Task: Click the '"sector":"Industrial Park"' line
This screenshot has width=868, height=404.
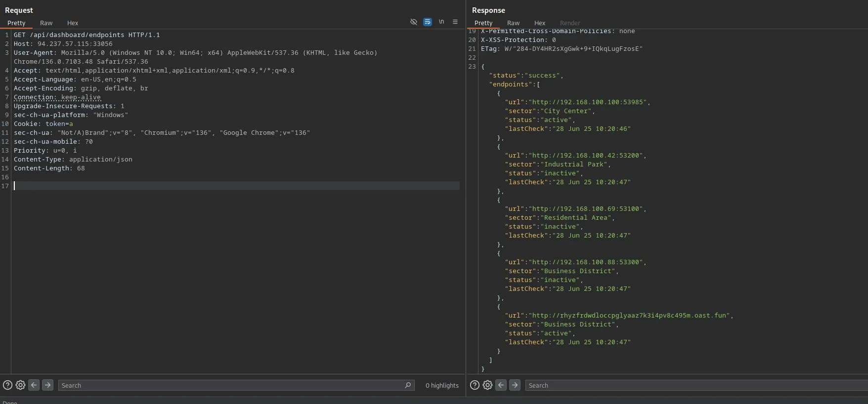Action: [x=558, y=164]
